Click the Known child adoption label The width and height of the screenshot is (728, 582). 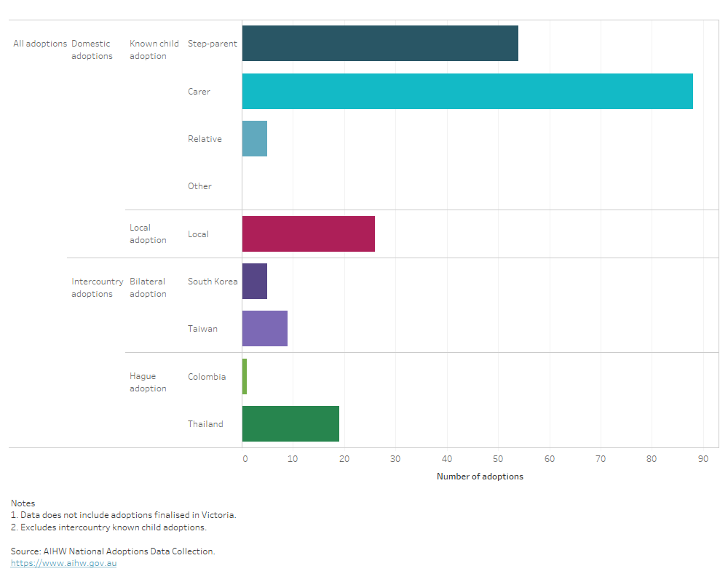tap(154, 49)
